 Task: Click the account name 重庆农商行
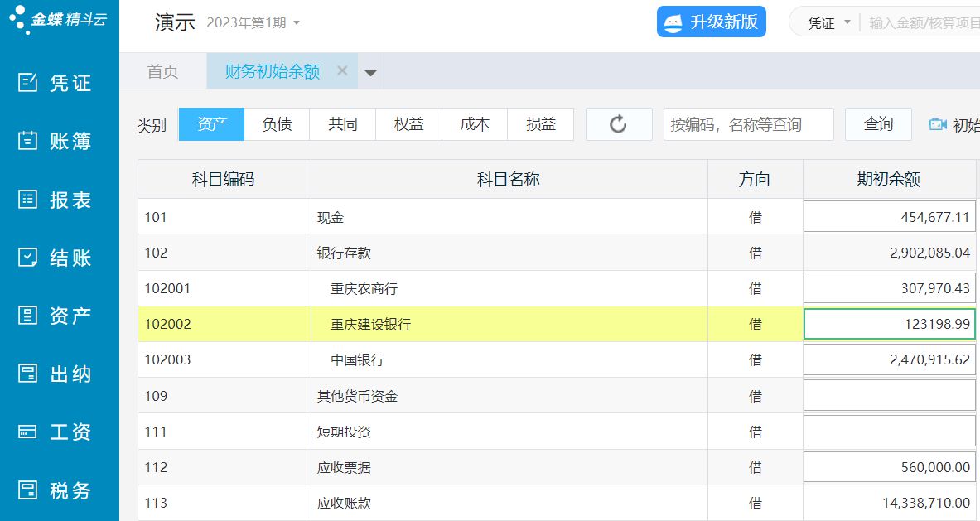[364, 288]
